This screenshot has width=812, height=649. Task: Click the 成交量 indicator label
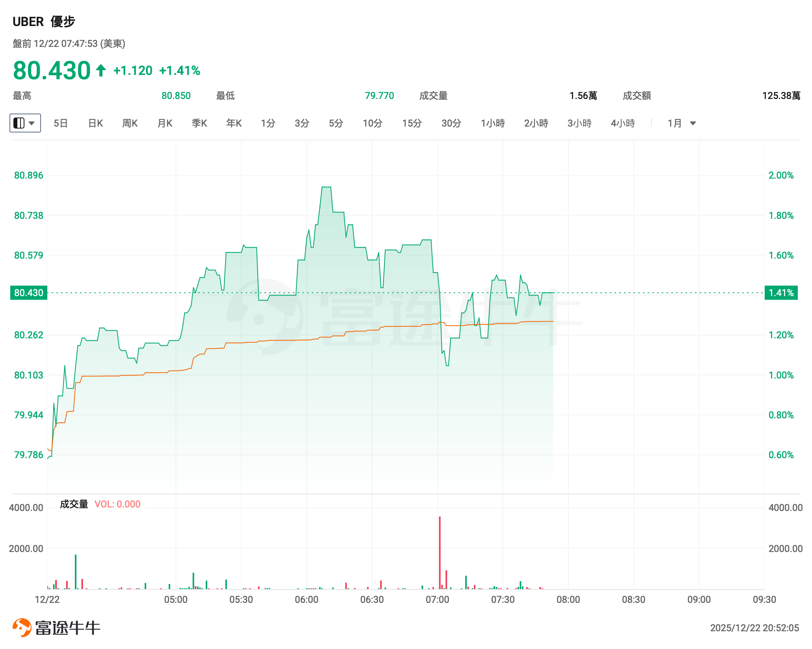point(74,504)
